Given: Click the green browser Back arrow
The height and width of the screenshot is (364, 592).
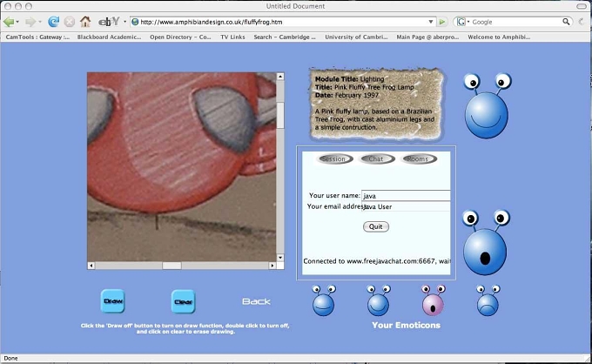Looking at the screenshot, I should pos(9,22).
